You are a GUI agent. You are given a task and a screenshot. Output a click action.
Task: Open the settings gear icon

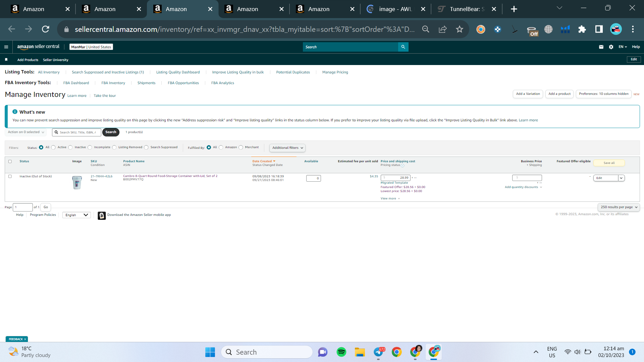(611, 47)
